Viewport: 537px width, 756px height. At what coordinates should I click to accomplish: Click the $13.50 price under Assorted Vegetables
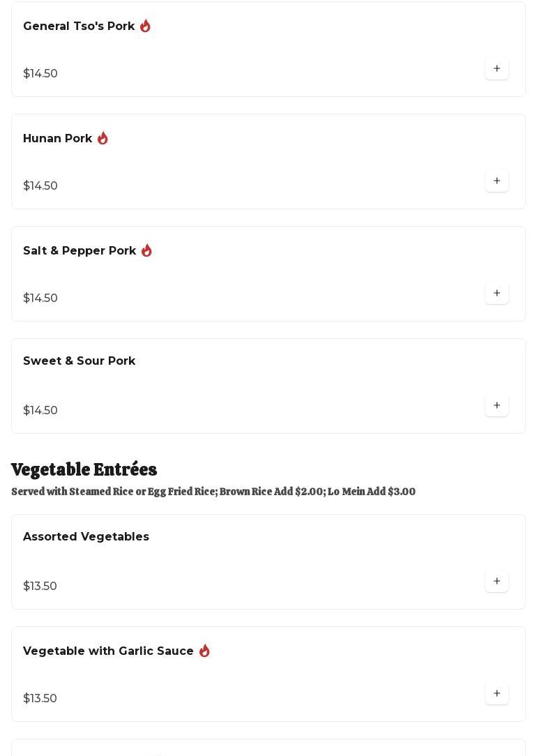coord(40,586)
